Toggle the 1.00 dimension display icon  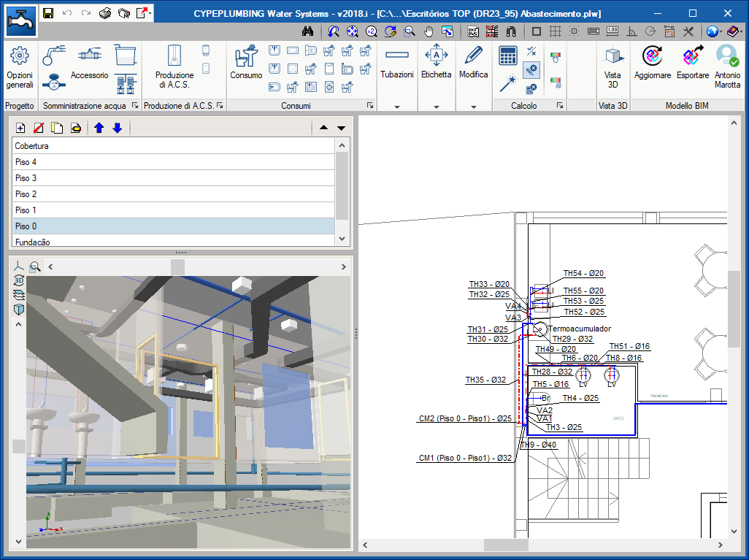(612, 31)
